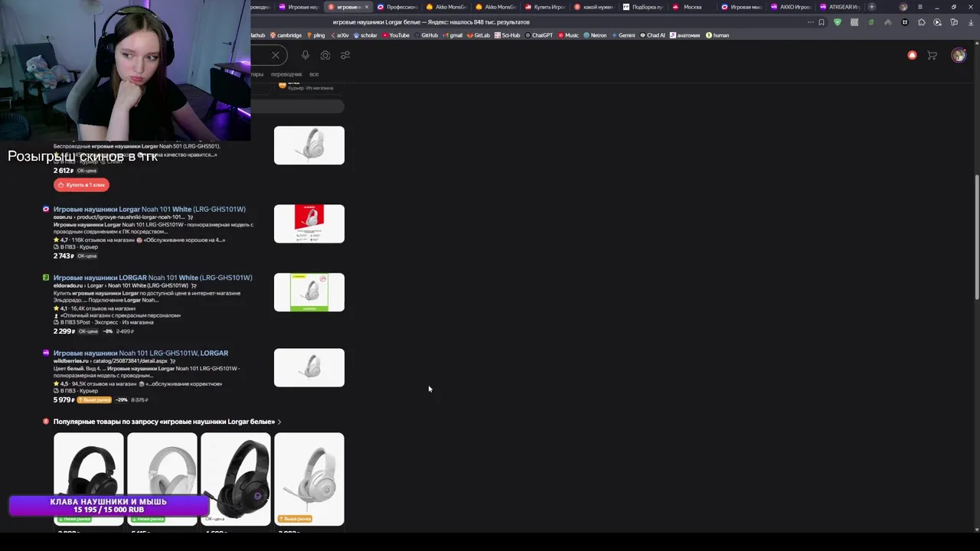Click the Купить в 1 клик button

point(81,184)
